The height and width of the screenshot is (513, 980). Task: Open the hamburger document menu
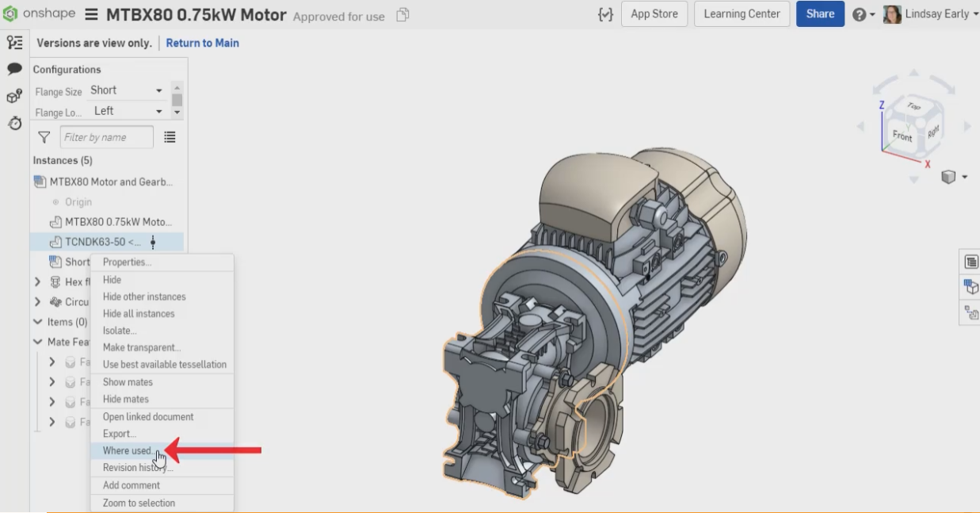(92, 15)
